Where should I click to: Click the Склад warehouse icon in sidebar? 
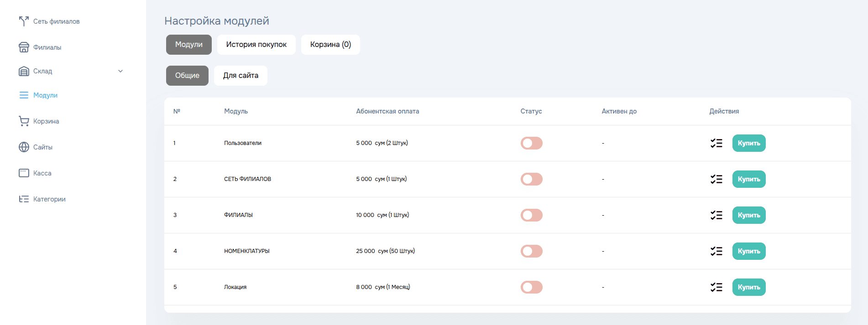(x=24, y=71)
